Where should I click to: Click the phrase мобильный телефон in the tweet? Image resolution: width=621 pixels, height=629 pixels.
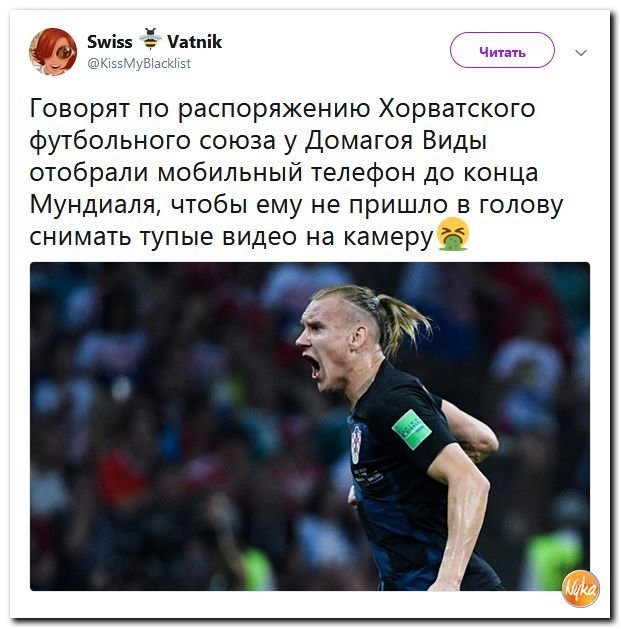[x=286, y=173]
